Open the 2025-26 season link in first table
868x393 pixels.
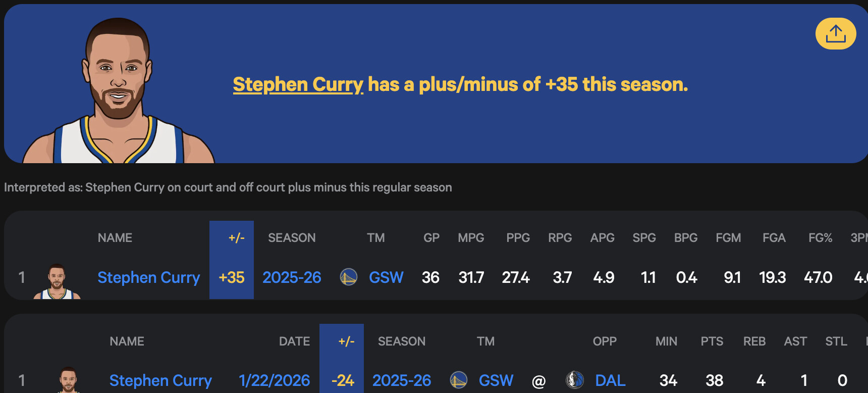pos(292,277)
